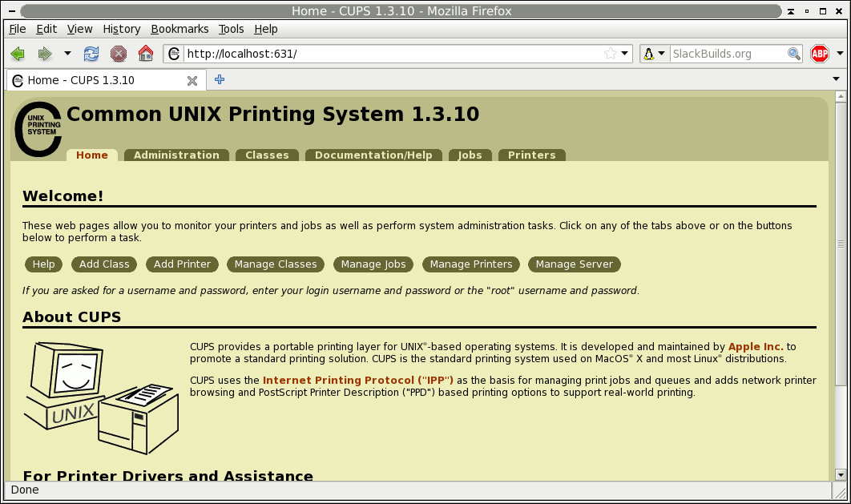Viewport: 851px width, 504px height.
Task: Bookmark this page with the star
Action: (x=611, y=53)
